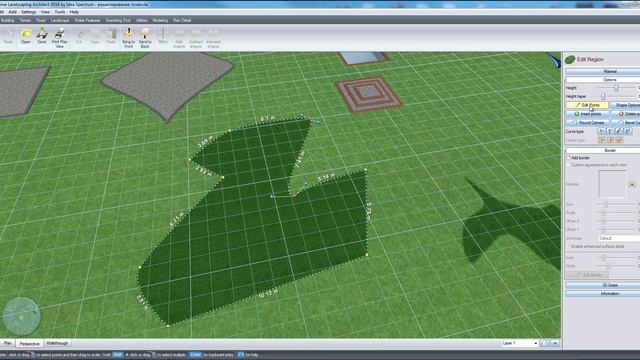Open the Help menu
The width and height of the screenshot is (640, 360).
74,12
